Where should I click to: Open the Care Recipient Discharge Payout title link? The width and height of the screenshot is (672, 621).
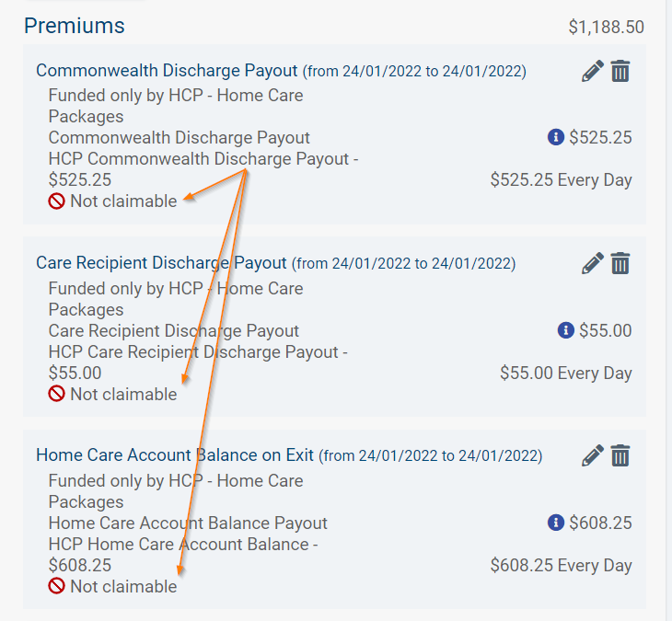161,263
